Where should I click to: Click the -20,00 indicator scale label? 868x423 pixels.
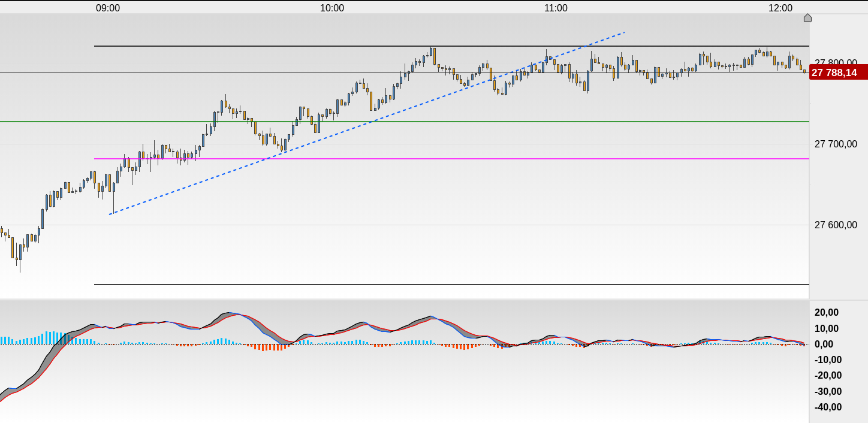828,375
